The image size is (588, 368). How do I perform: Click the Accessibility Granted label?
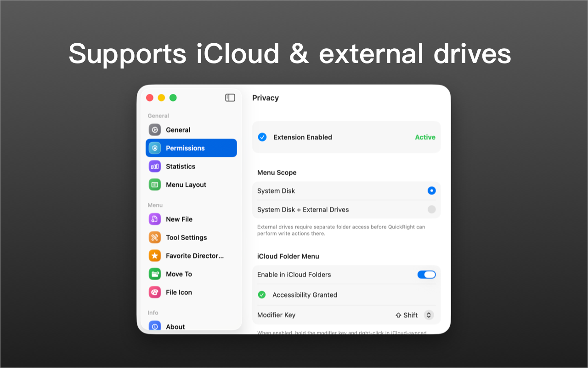305,295
